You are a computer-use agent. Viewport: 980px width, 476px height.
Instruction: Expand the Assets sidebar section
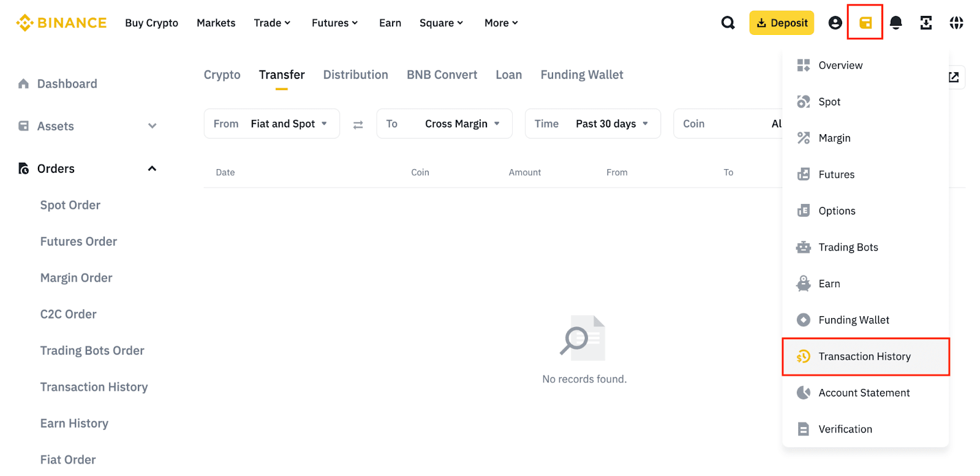152,126
